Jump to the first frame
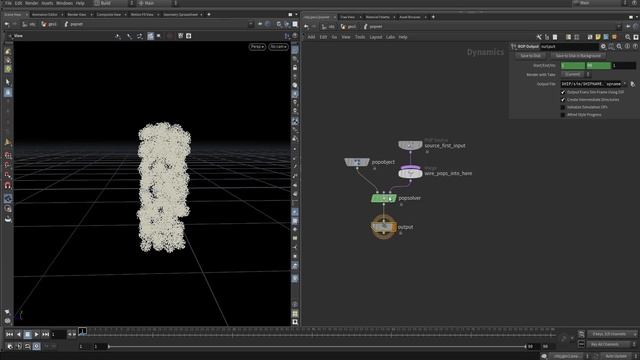Screen dimensions: 640x360 point(9,334)
